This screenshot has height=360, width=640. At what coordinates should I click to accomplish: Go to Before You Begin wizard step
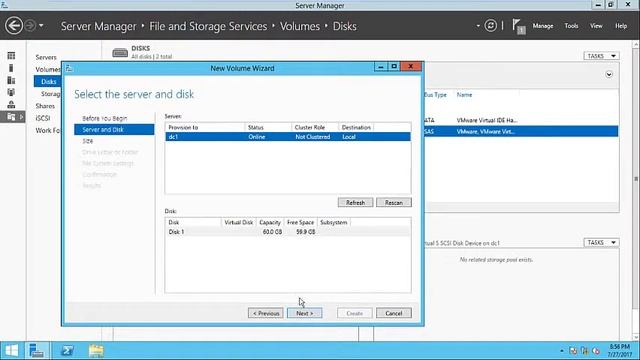(x=104, y=118)
